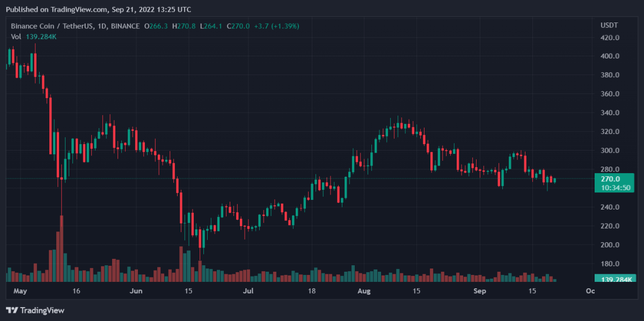This screenshot has height=321, width=644.
Task: Click the close value C270.0
Action: tap(238, 26)
